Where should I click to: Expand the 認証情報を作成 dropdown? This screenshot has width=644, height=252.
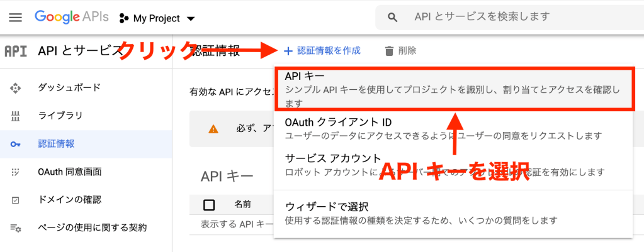pyautogui.click(x=322, y=51)
